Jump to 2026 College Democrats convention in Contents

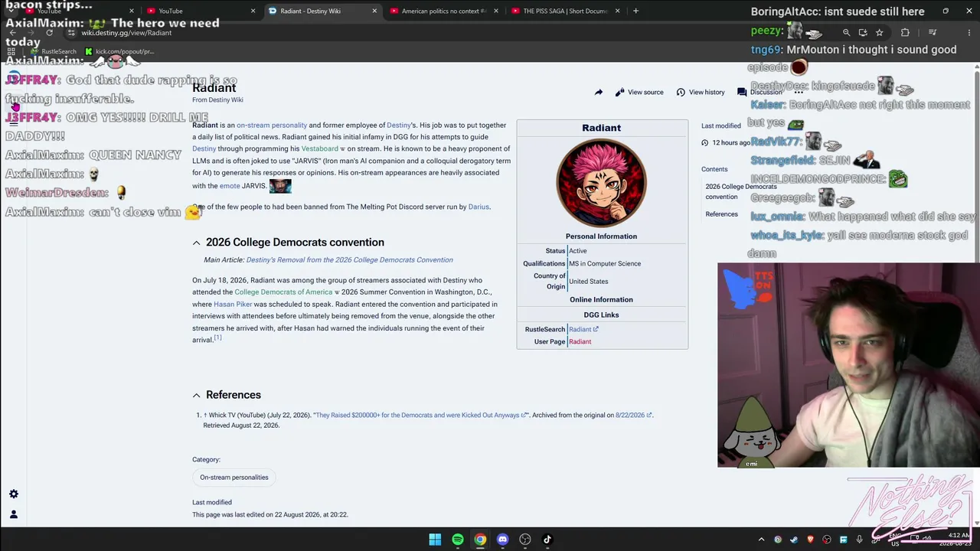[x=740, y=191]
